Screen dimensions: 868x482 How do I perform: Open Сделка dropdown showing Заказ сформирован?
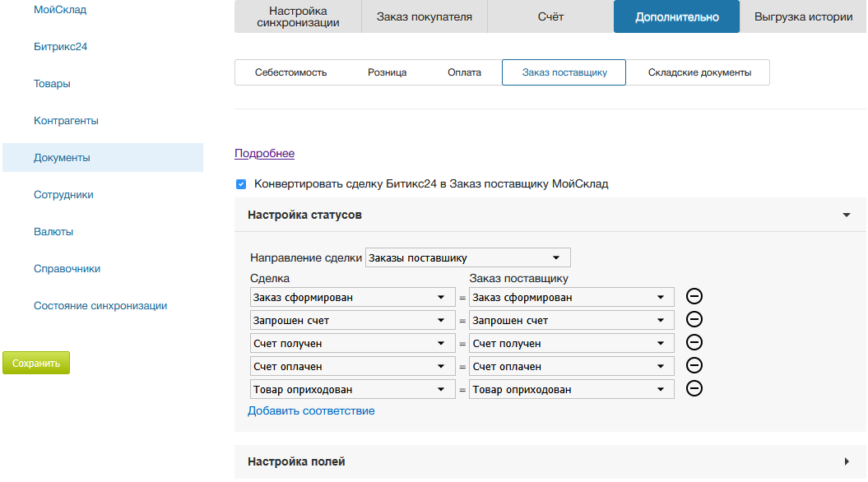coord(352,298)
